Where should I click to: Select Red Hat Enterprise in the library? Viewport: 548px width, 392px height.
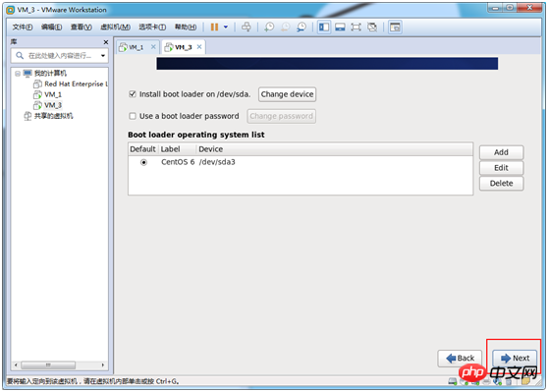(77, 84)
